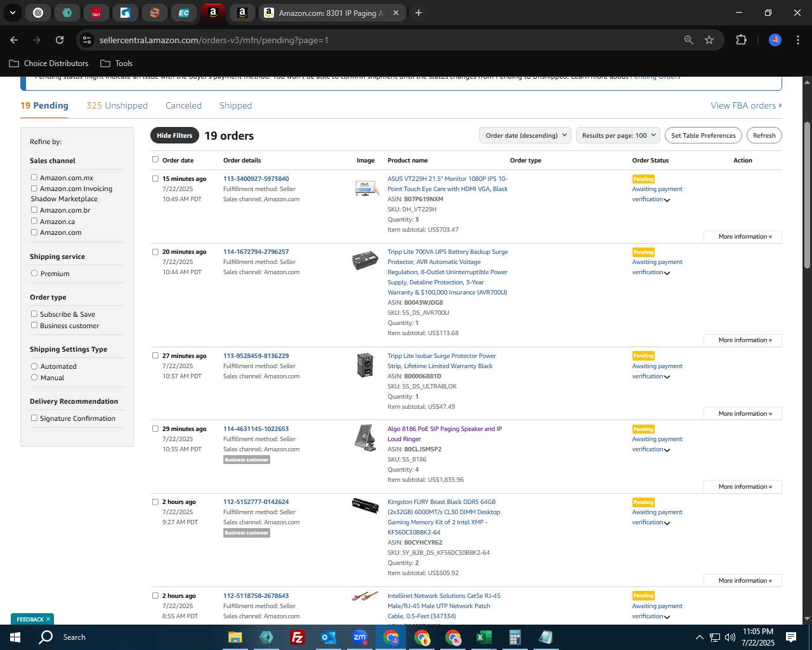Viewport: 812px width, 650px height.
Task: Select the Automated shipping settings radio
Action: click(34, 366)
